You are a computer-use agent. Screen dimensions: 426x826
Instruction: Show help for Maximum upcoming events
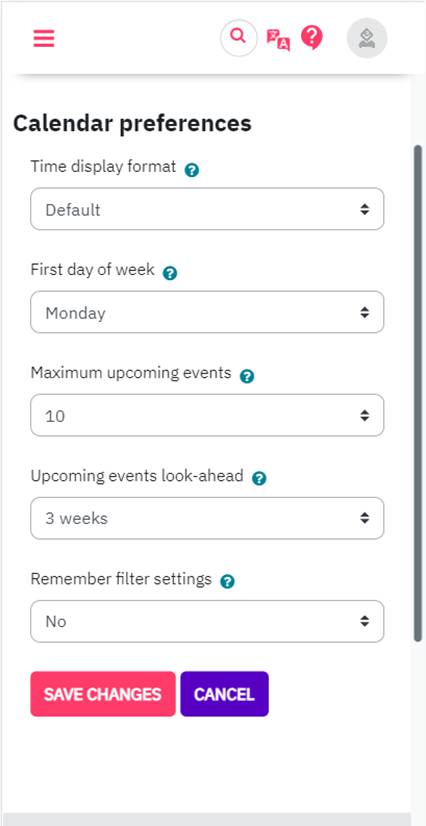click(x=247, y=376)
